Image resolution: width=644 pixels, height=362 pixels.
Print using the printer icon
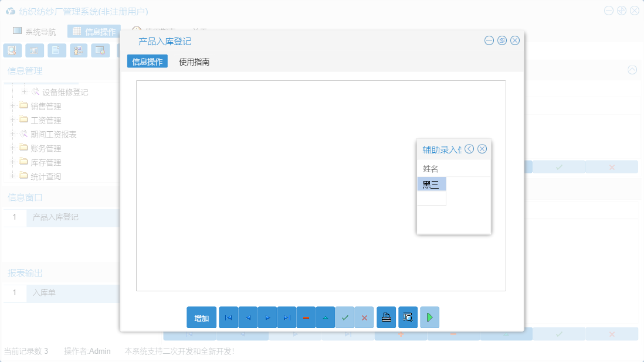[x=387, y=317]
